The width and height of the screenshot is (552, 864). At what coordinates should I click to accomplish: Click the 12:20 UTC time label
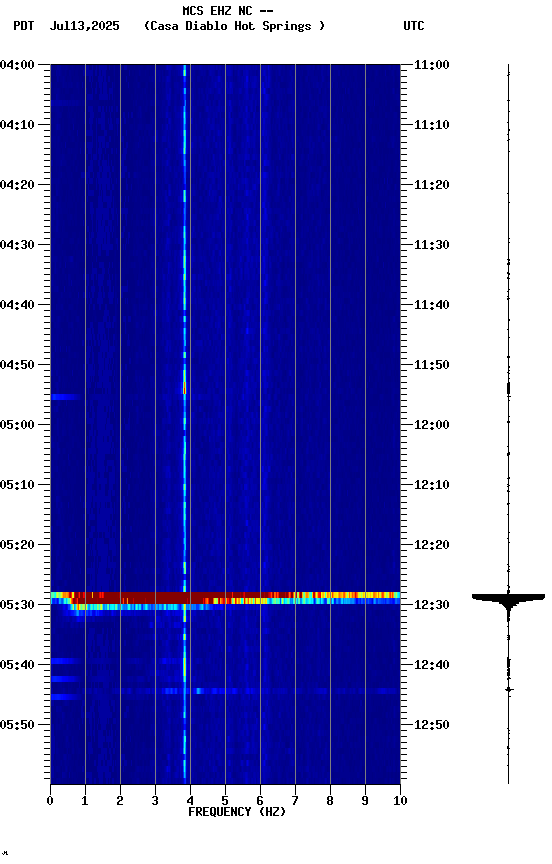coord(432,545)
